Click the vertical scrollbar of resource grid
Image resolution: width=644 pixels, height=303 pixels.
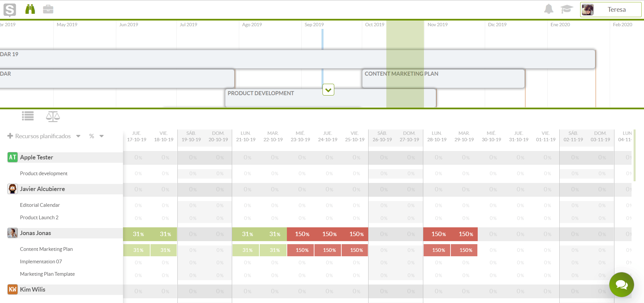635,155
